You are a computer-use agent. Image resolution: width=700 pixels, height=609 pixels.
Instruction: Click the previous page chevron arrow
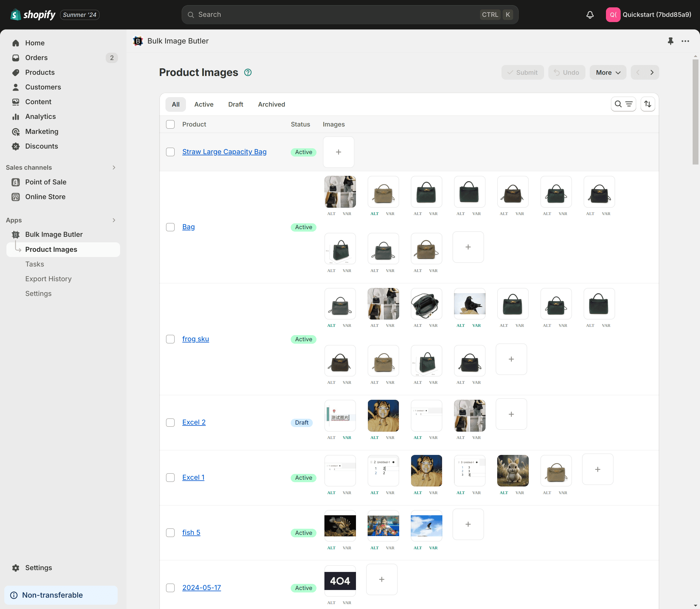[638, 72]
